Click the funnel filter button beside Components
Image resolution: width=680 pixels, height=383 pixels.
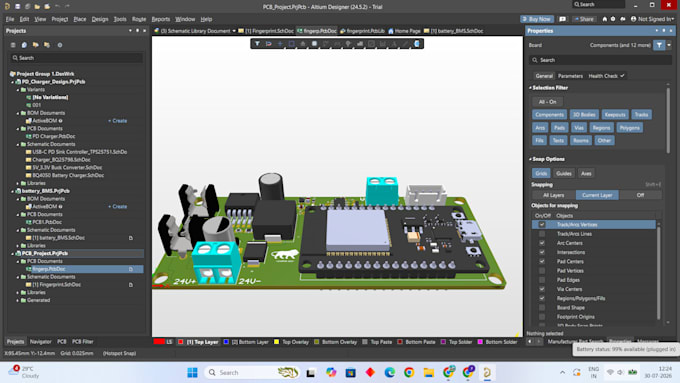[659, 45]
